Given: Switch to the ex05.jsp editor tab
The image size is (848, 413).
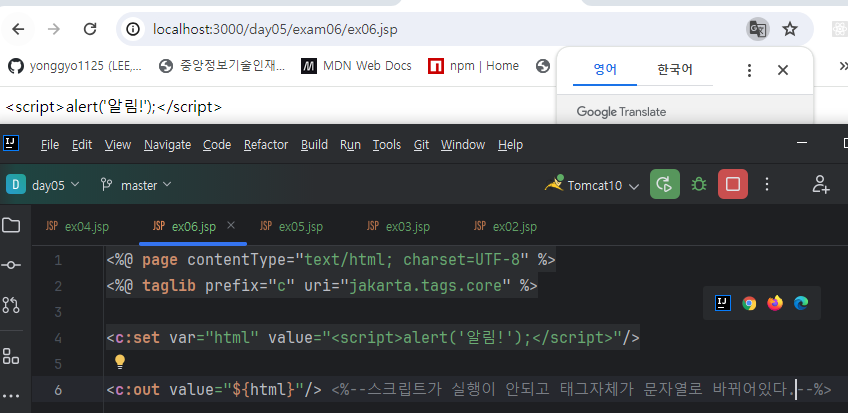Looking at the screenshot, I should point(292,227).
